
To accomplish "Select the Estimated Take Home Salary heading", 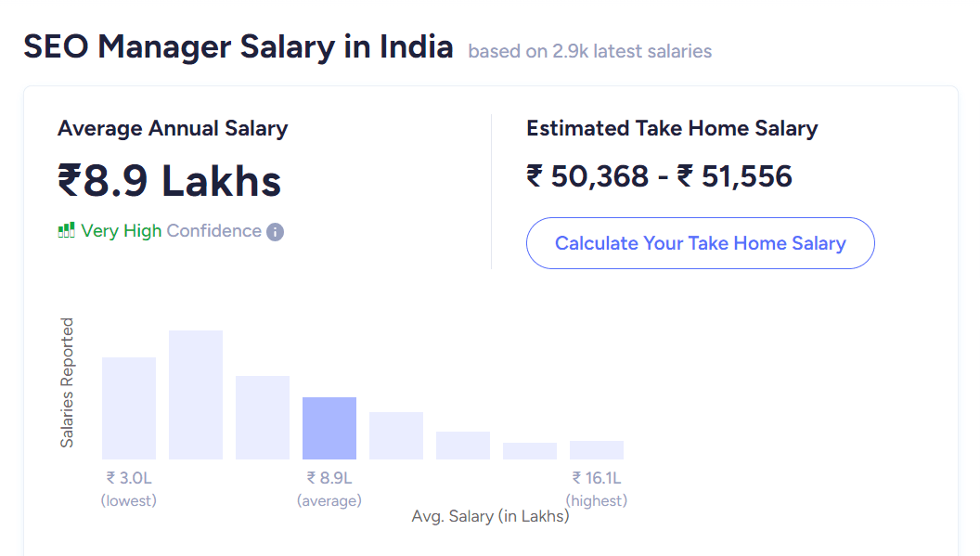I will click(672, 128).
